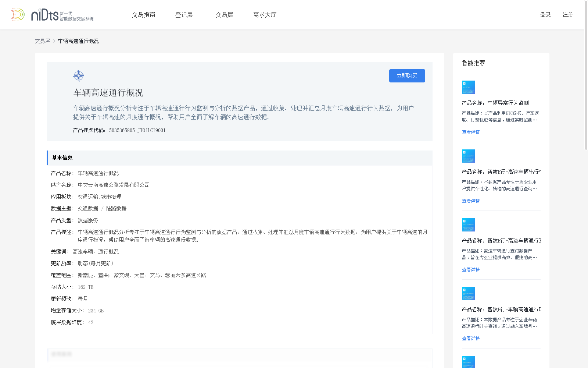Click the 登录 link

(x=545, y=15)
